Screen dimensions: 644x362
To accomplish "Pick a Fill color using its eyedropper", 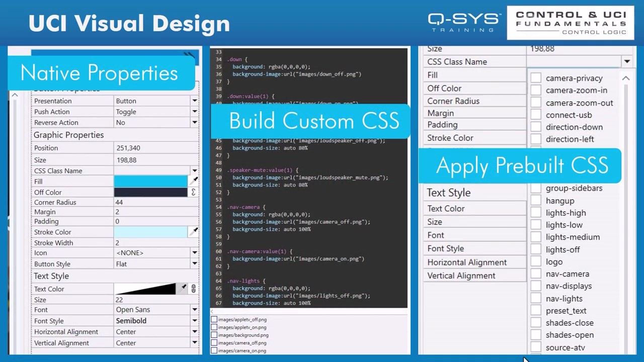I will (x=194, y=179).
